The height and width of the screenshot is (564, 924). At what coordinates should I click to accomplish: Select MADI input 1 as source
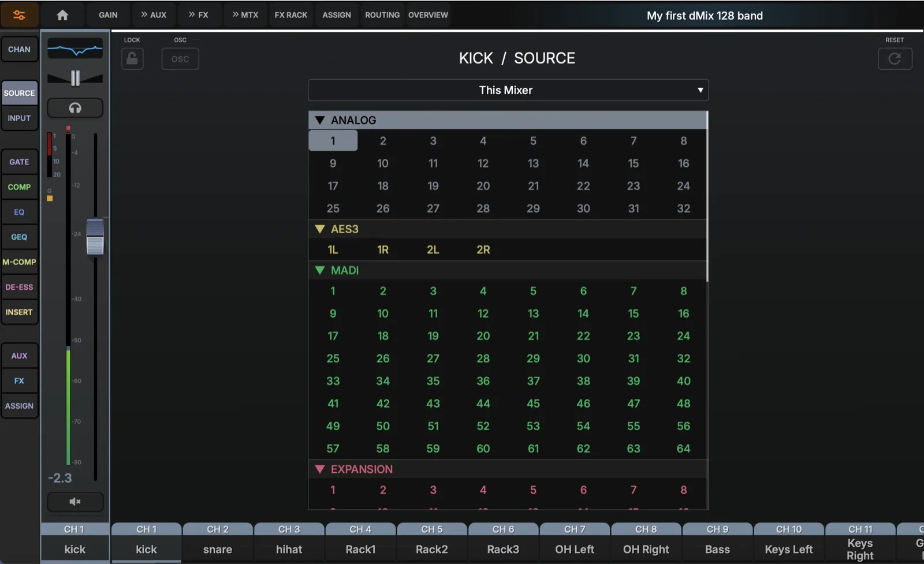[333, 291]
